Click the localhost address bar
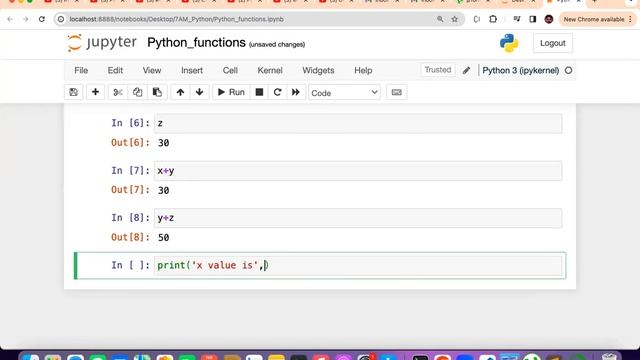The width and height of the screenshot is (640, 360). pos(245,19)
